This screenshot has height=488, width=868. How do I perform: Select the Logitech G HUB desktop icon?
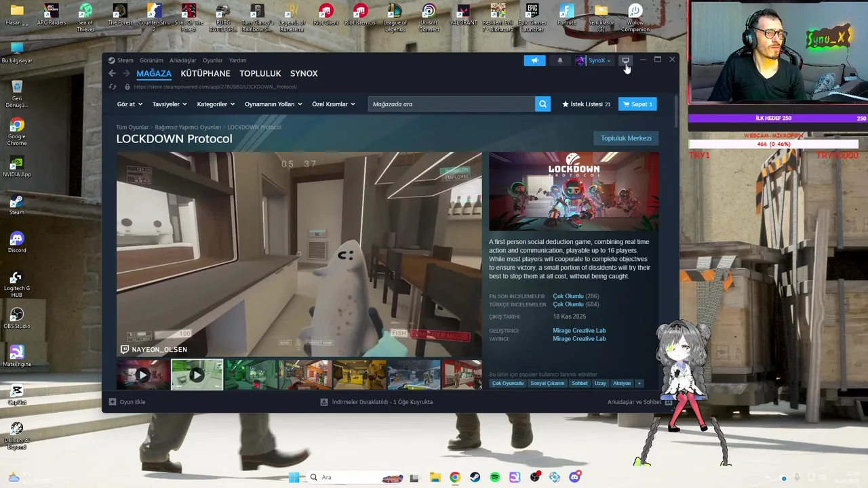point(17,283)
